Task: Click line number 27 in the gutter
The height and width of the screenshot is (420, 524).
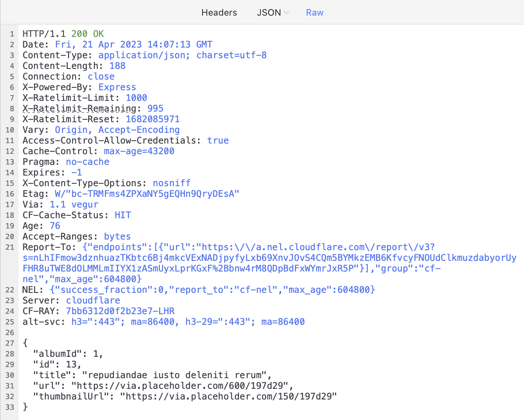Action: point(10,343)
